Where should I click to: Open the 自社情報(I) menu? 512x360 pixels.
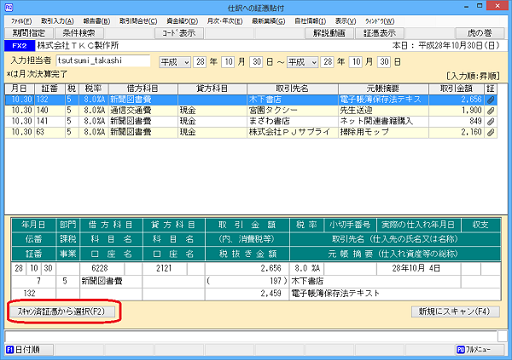coord(310,21)
